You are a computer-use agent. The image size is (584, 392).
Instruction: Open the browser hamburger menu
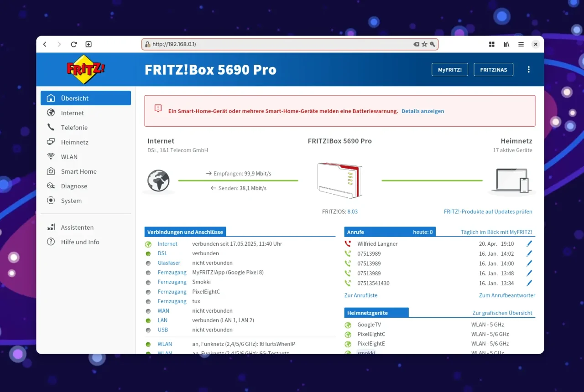pyautogui.click(x=521, y=44)
